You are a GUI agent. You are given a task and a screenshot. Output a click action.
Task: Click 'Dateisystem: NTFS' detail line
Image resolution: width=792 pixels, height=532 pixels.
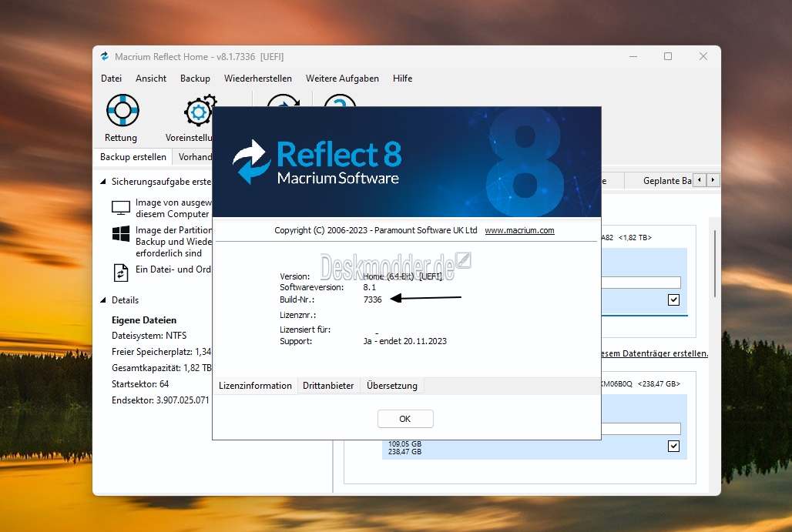tap(149, 336)
